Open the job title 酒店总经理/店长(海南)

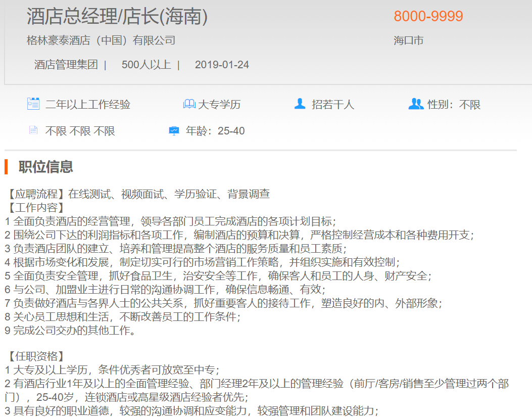[117, 17]
